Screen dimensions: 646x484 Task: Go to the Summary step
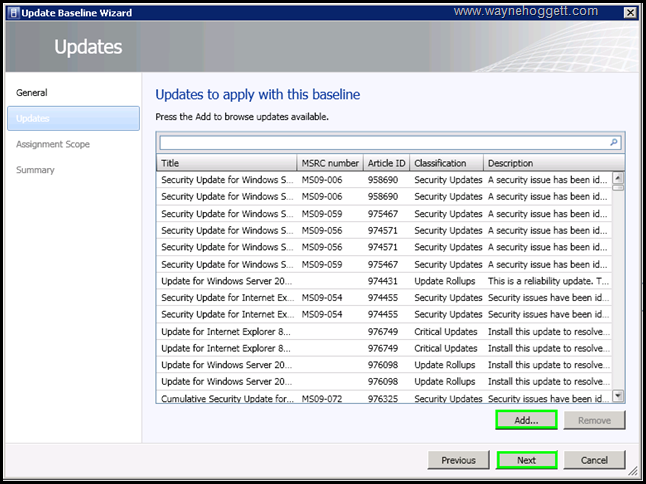36,170
